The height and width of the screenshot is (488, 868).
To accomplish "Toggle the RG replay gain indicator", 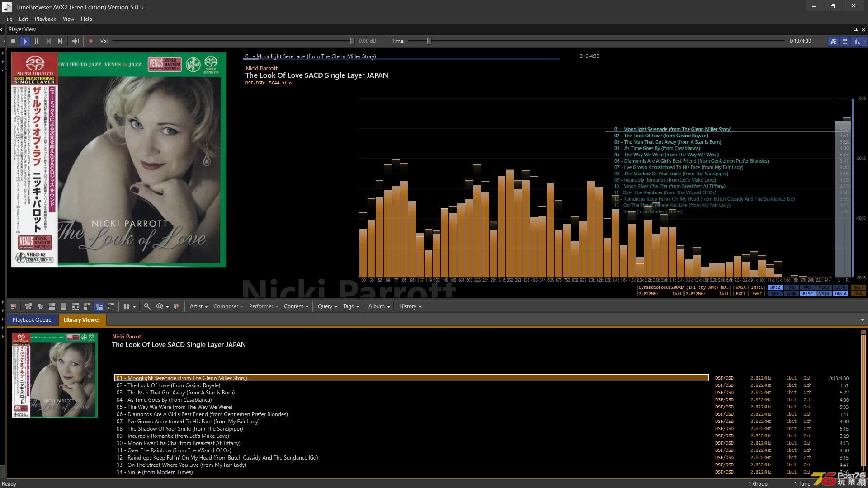I will (x=792, y=287).
